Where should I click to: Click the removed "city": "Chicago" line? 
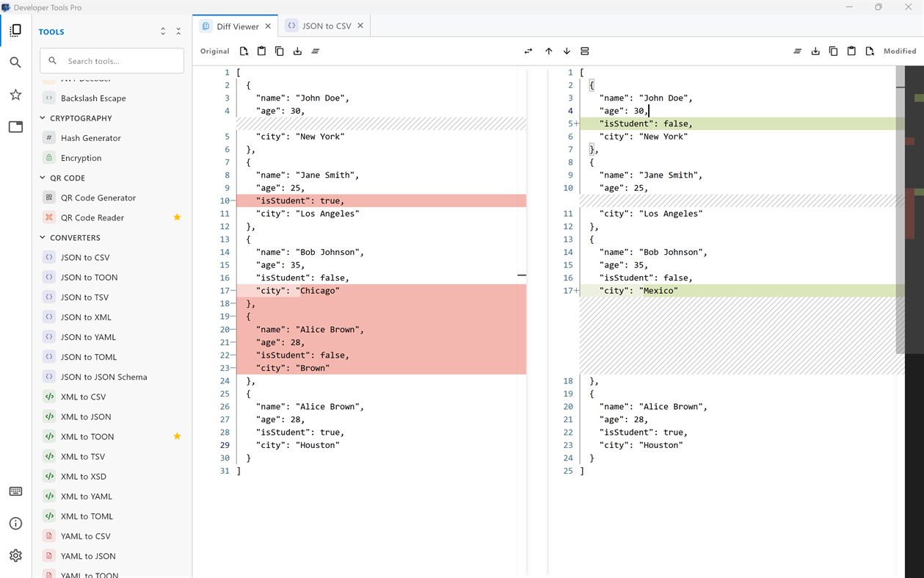point(381,291)
